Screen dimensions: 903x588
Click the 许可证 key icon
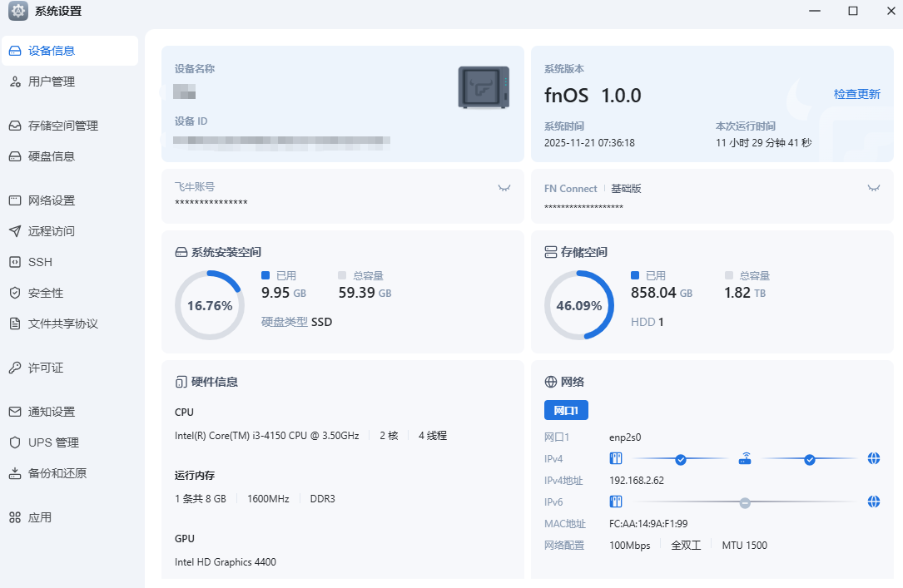point(14,368)
